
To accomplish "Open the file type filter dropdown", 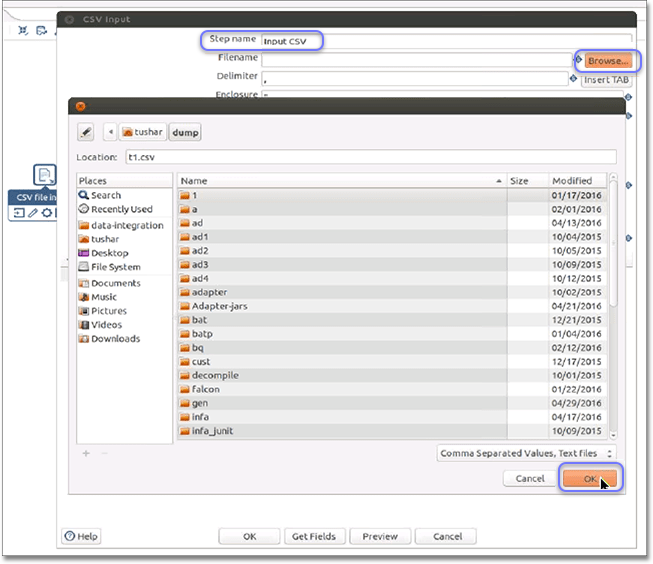I will (527, 453).
